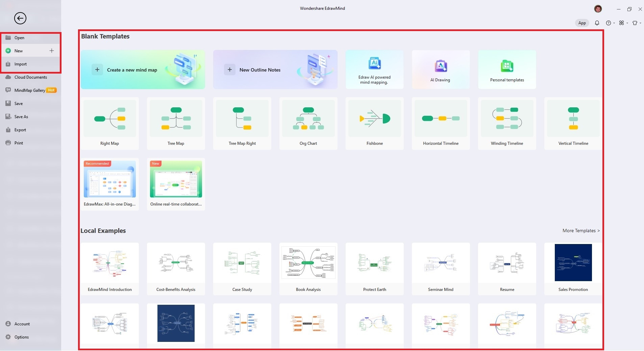Click the Account person icon
Viewport: 644px width, 351px height.
tap(8, 324)
